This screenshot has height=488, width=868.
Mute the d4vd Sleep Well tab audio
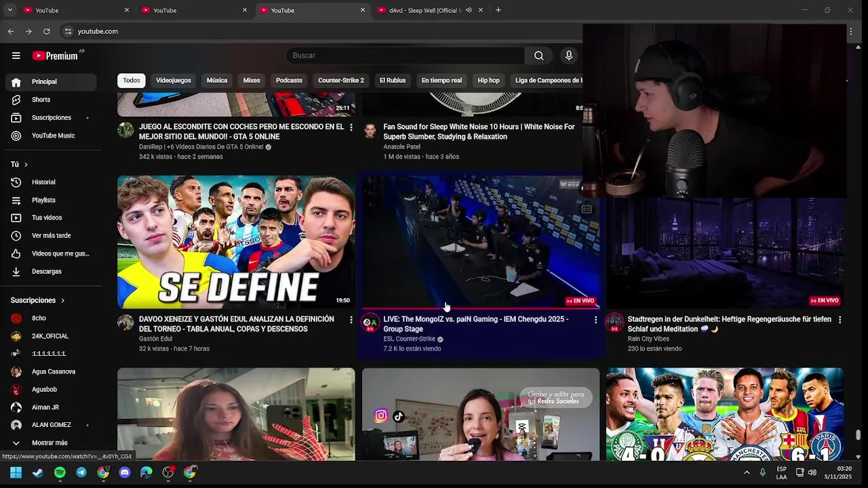[469, 10]
